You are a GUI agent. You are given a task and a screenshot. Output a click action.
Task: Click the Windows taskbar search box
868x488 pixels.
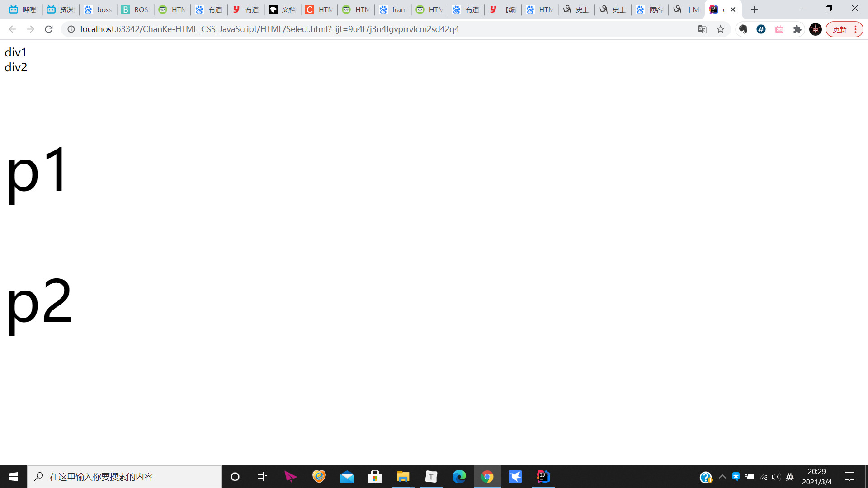click(124, 477)
